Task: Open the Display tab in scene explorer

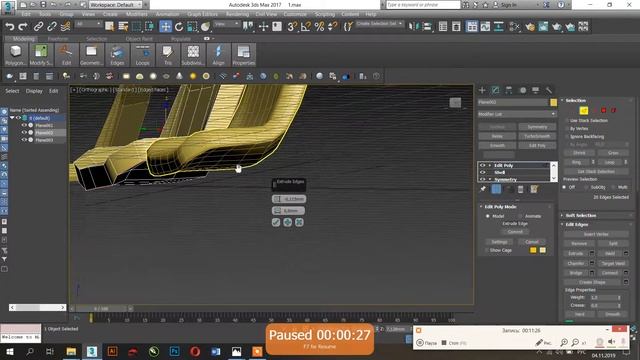Action: [34, 91]
